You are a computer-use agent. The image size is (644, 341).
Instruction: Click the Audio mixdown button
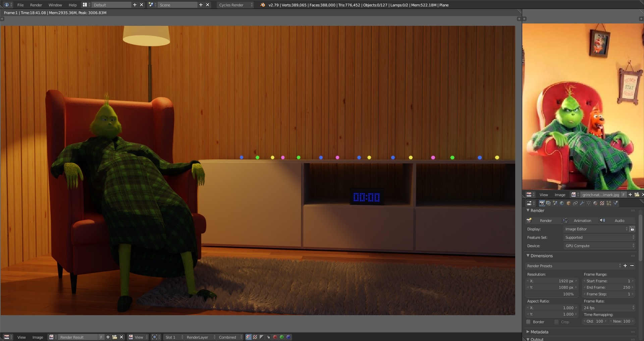[x=617, y=220]
